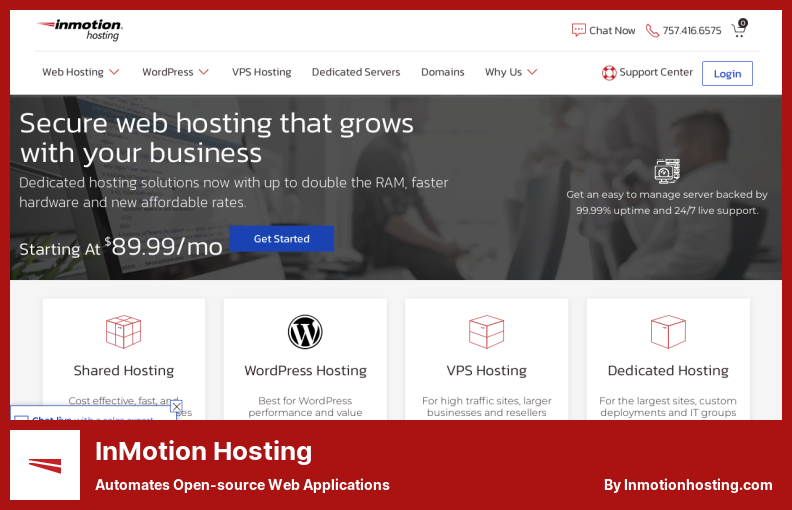The height and width of the screenshot is (510, 792).
Task: Select the Shared Hosting boxes icon
Action: coord(123,331)
